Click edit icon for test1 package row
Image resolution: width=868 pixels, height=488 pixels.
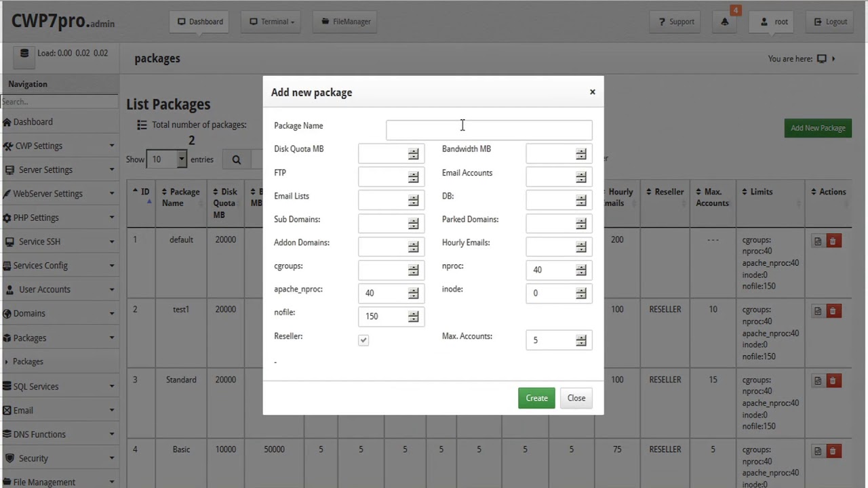tap(818, 311)
